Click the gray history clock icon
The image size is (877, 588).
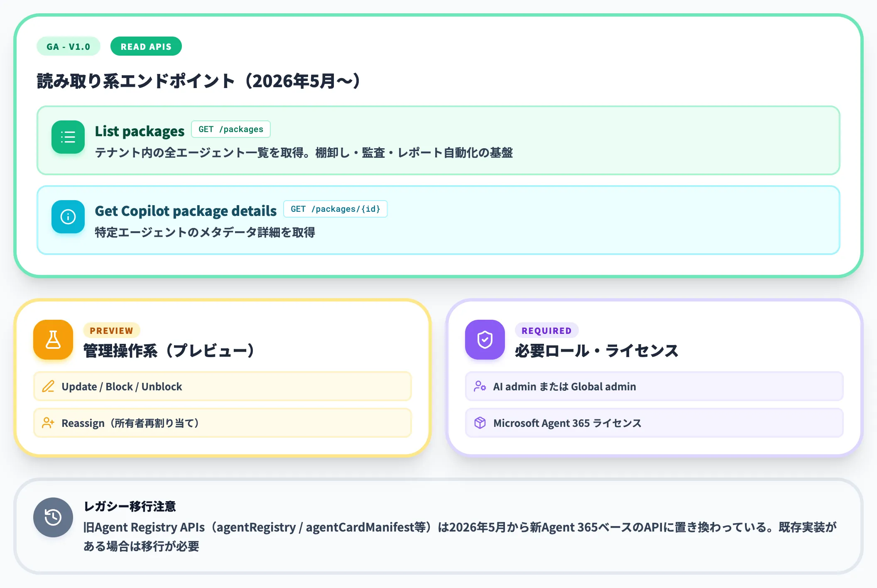(x=53, y=517)
